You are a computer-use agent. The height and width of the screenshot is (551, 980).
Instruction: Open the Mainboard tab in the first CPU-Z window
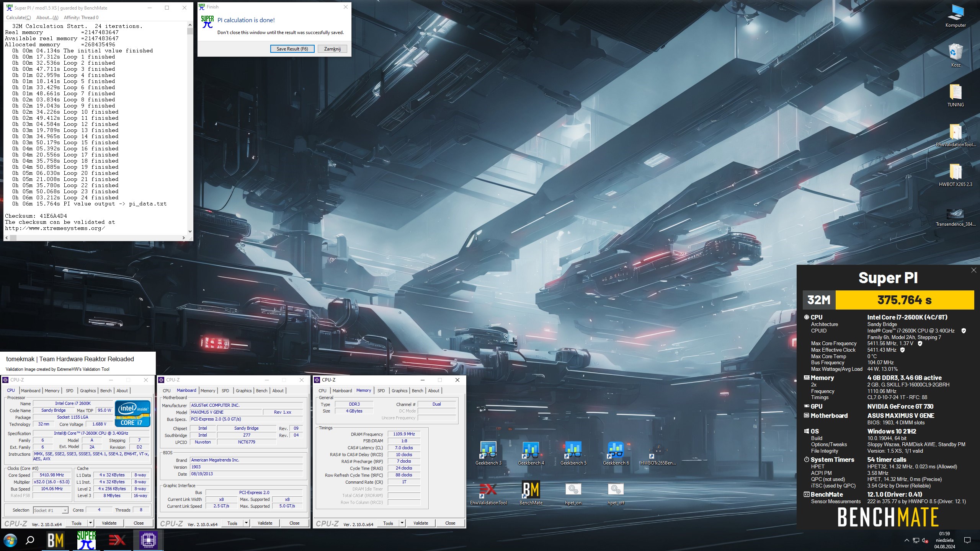point(31,390)
